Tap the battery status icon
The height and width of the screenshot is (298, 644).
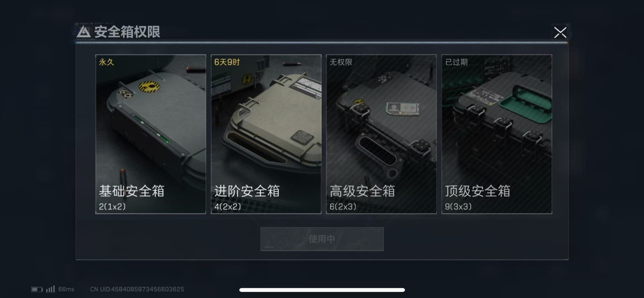point(37,289)
